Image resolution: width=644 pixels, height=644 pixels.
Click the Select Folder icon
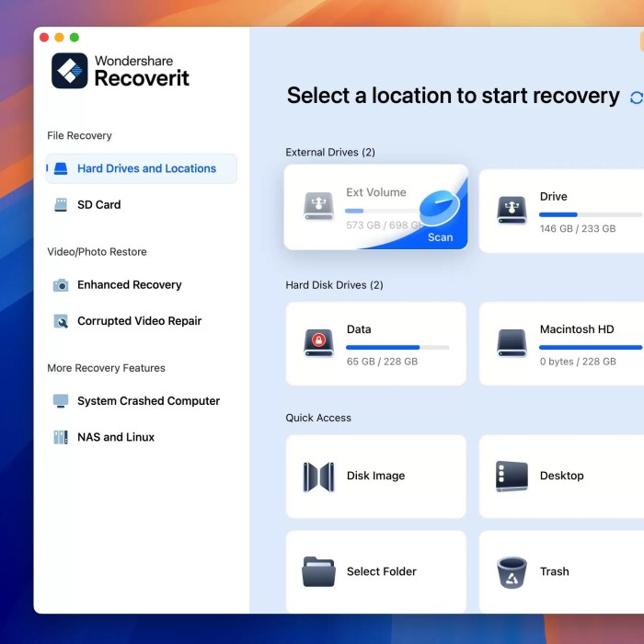pyautogui.click(x=318, y=571)
